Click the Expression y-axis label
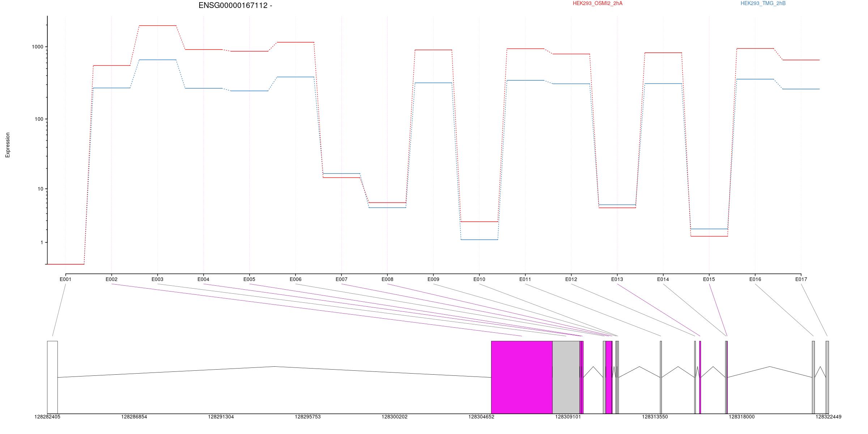Image resolution: width=868 pixels, height=434 pixels. (x=8, y=145)
